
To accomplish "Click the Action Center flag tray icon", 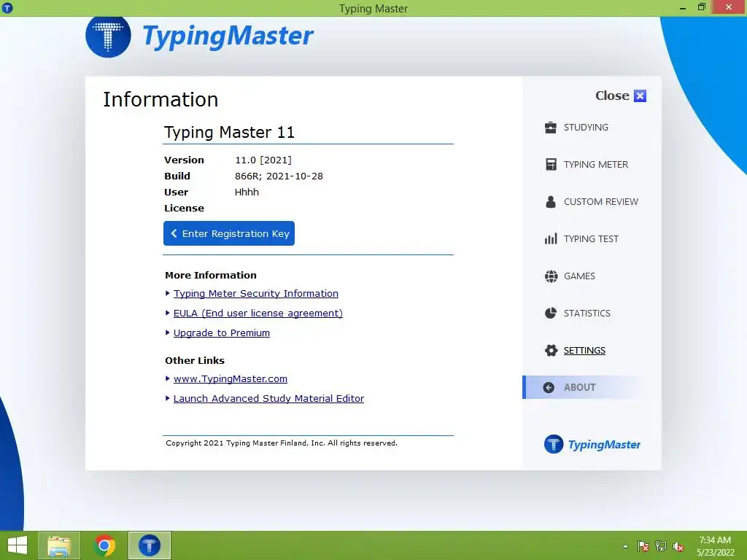I will pos(643,546).
